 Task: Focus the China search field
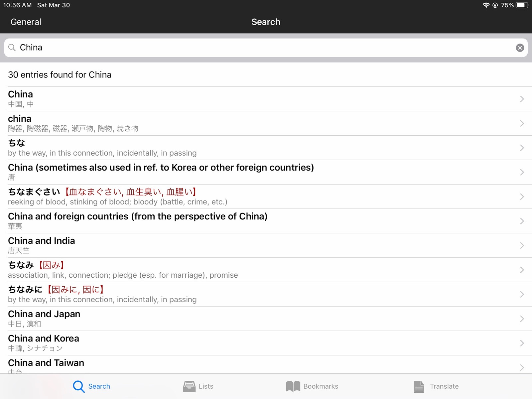pyautogui.click(x=266, y=48)
